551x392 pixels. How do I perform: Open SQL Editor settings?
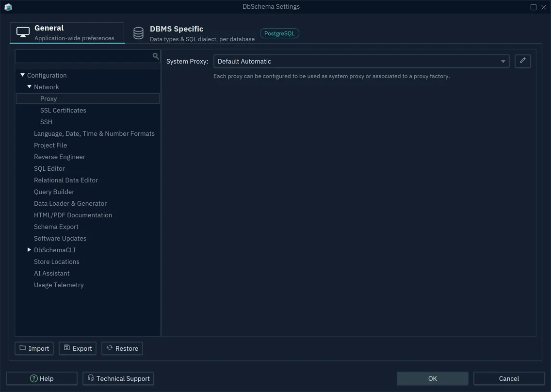pos(49,168)
